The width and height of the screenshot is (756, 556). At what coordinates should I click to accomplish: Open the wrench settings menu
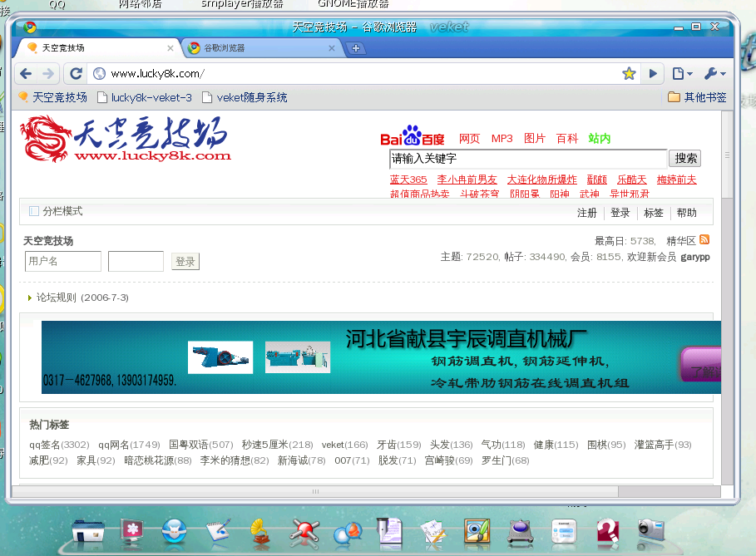(714, 74)
